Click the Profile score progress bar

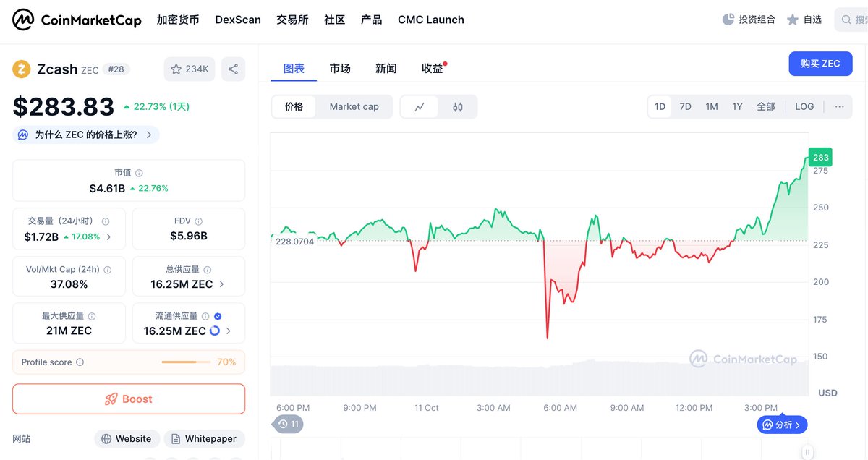[x=186, y=362]
